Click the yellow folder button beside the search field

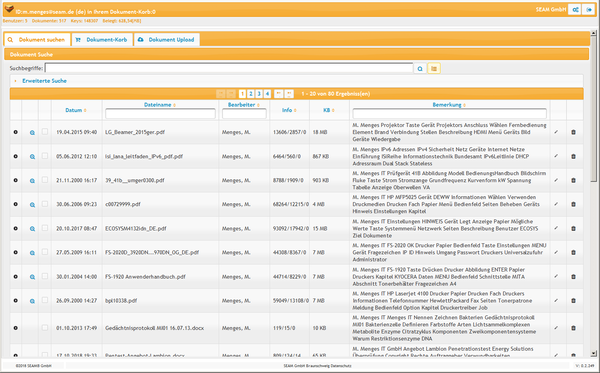click(x=434, y=68)
